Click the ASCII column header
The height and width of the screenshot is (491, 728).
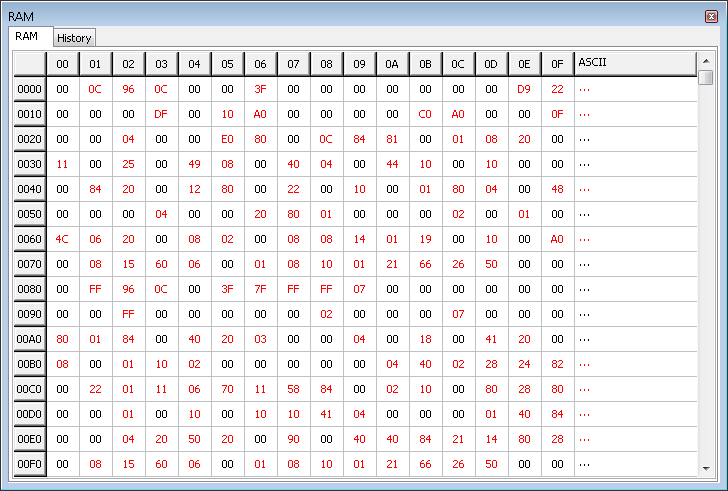coord(636,64)
